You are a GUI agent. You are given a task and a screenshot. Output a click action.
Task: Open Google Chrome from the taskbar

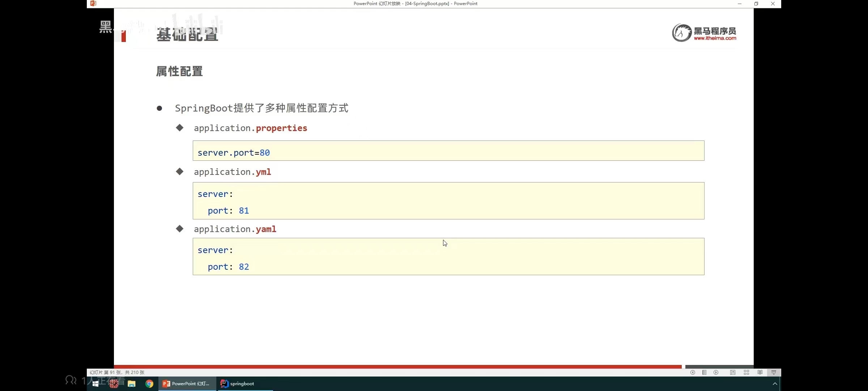click(x=149, y=384)
